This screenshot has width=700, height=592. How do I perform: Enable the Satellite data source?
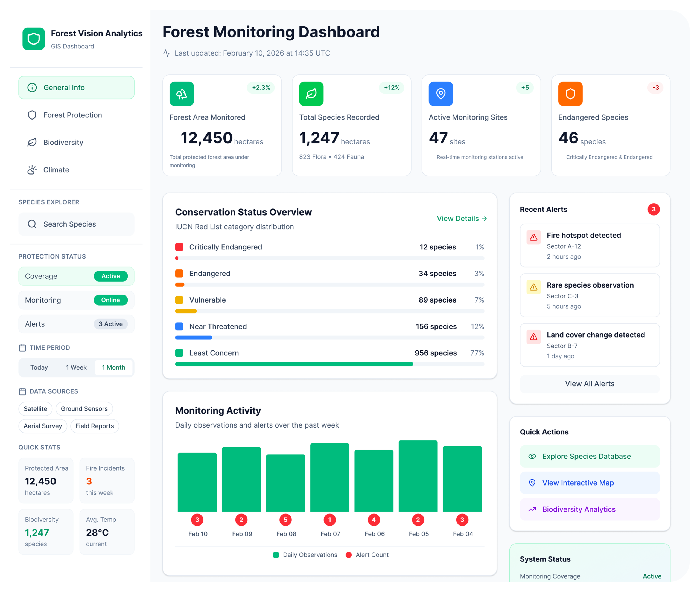click(35, 409)
